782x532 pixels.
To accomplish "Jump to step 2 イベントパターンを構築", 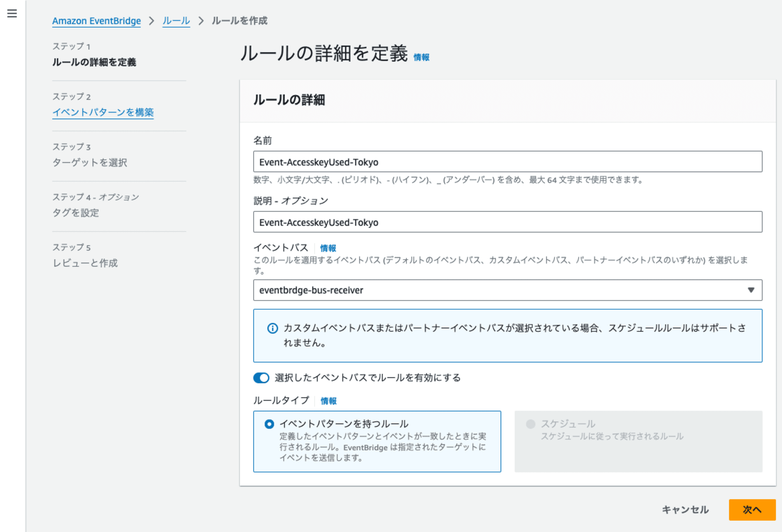I will click(x=103, y=113).
